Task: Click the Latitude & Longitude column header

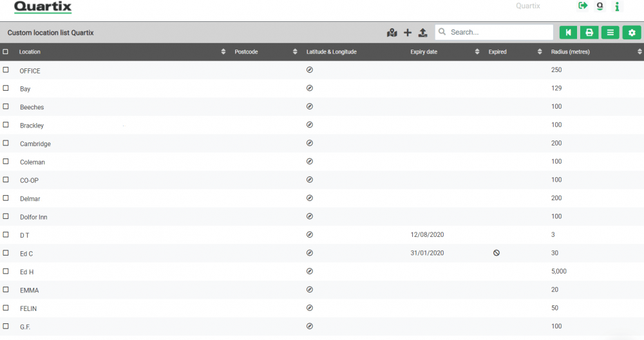Action: [332, 52]
